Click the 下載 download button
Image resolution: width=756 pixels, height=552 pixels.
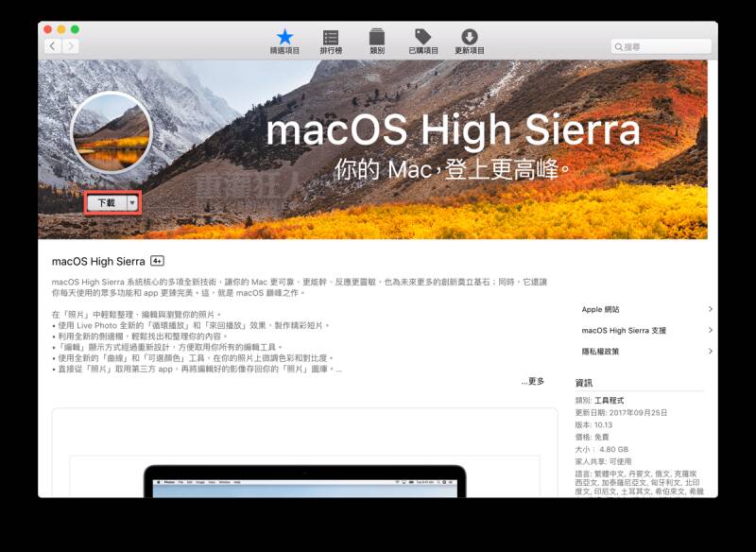(107, 203)
